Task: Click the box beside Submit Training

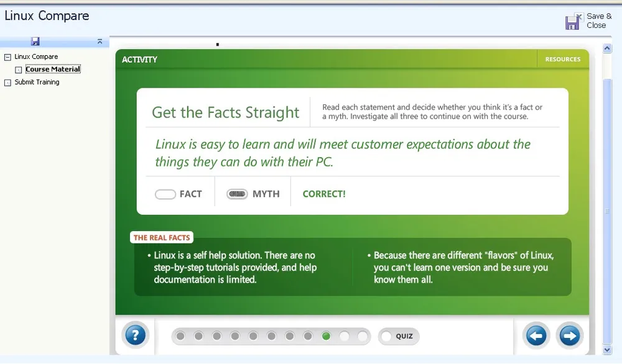Action: 7,83
